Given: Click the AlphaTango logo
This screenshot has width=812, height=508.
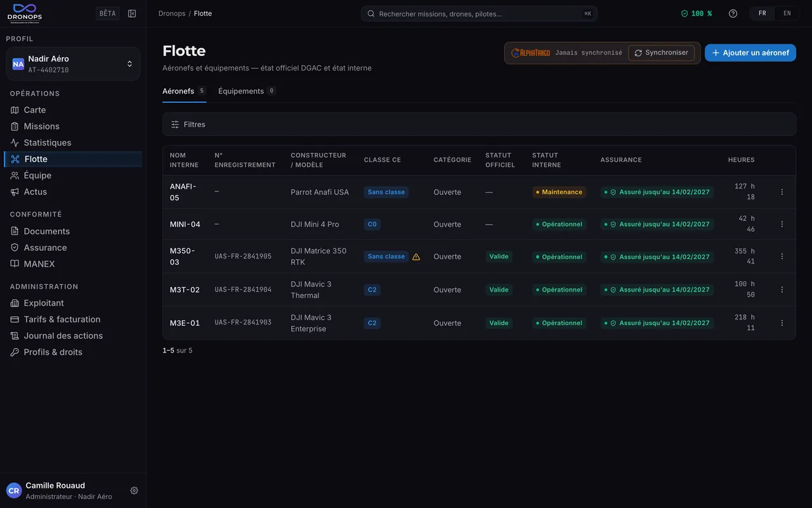Looking at the screenshot, I should coord(531,53).
